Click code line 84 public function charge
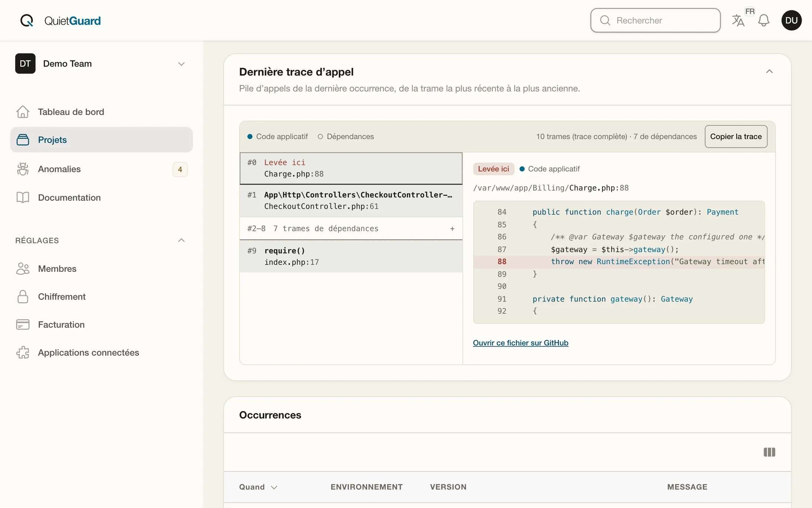 pyautogui.click(x=619, y=212)
